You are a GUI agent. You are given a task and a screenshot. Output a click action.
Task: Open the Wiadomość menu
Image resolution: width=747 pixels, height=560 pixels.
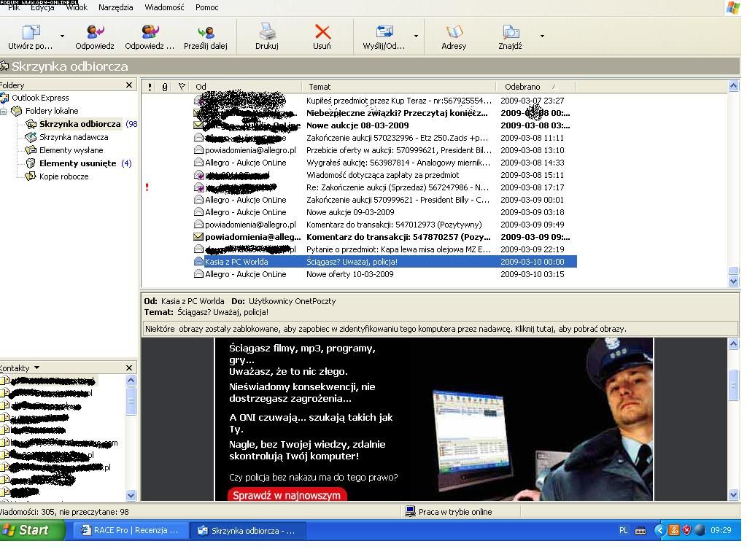[x=164, y=7]
